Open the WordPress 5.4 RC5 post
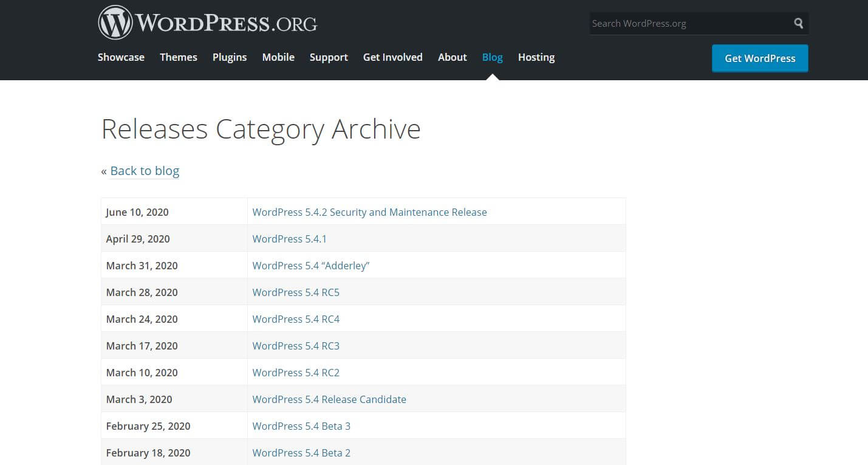The image size is (868, 465). [296, 292]
